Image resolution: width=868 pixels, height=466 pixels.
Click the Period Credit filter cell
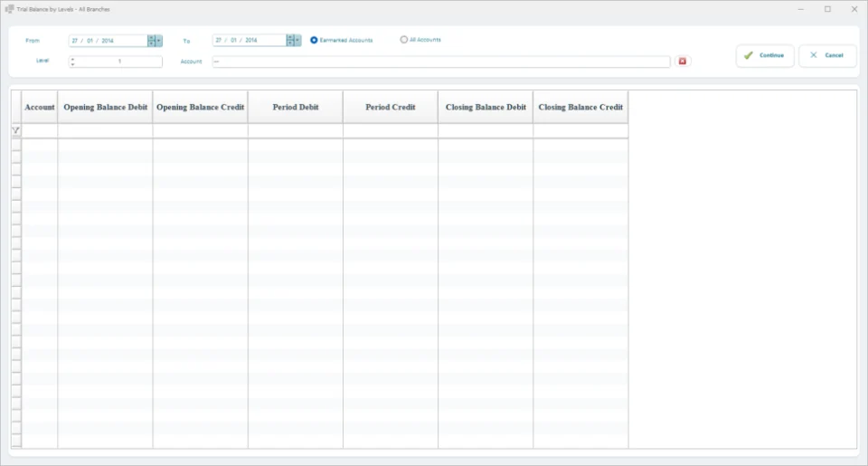click(391, 131)
